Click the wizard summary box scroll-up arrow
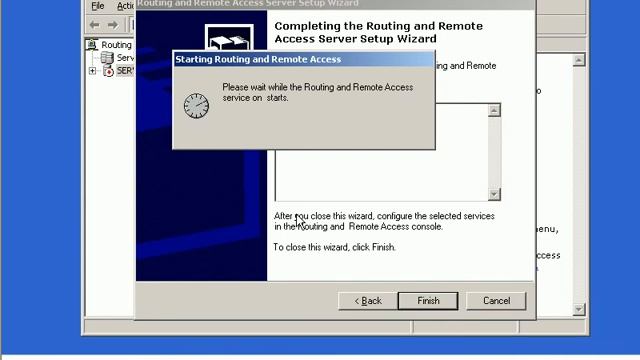This screenshot has width=640, height=360. click(x=494, y=110)
